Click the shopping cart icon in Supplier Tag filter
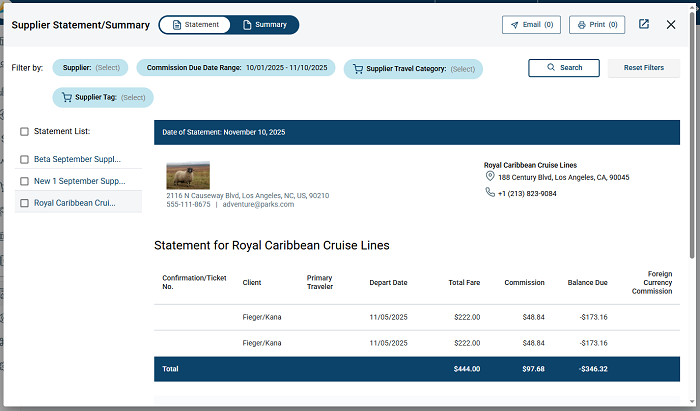 point(67,97)
